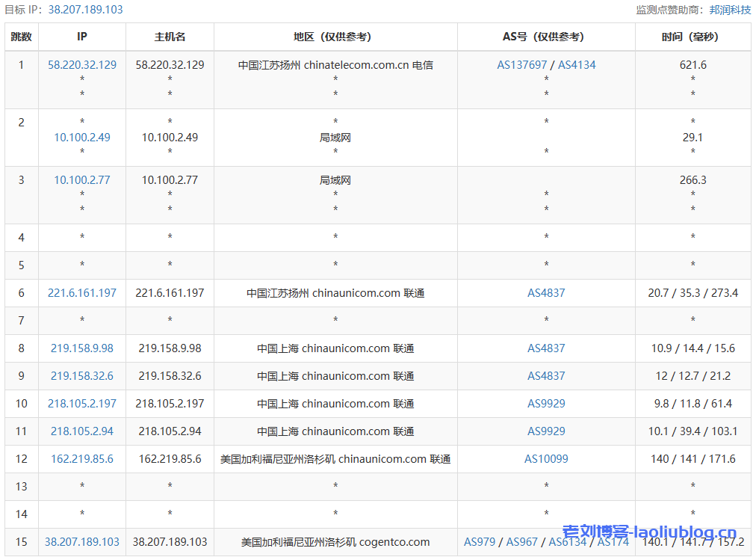
Task: Select hostname cell 162.219.85.6
Action: [170, 459]
